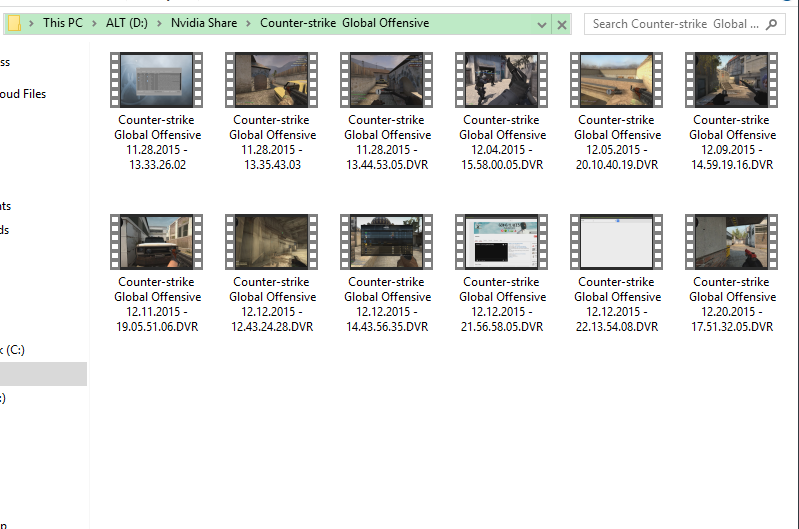Viewport: 799px width, 529px height.
Task: Click the search magnifier icon
Action: pyautogui.click(x=771, y=24)
